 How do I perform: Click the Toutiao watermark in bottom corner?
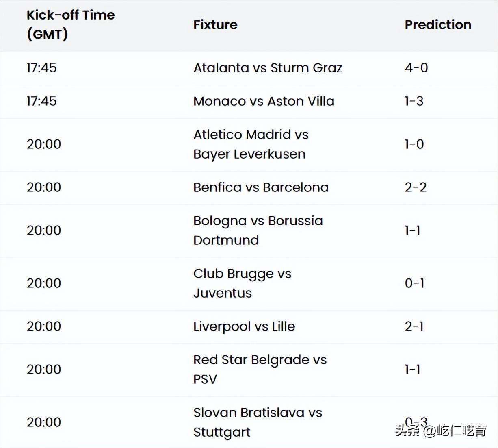tap(441, 431)
